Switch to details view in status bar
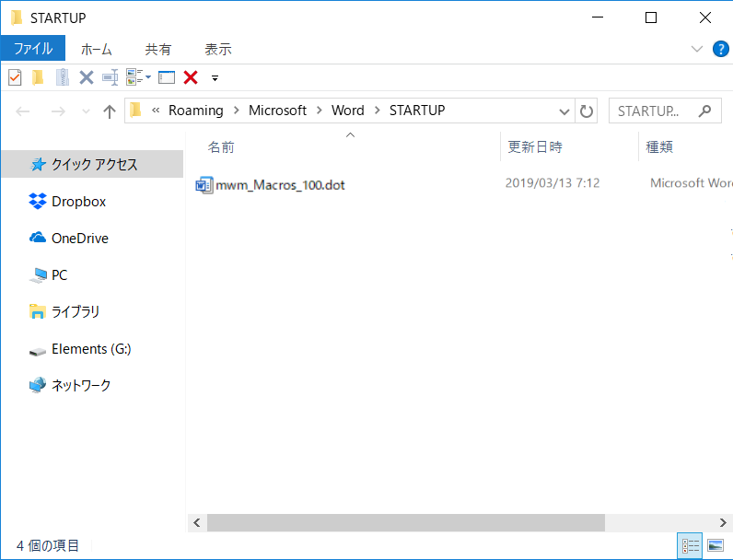This screenshot has width=733, height=560. coord(691,546)
